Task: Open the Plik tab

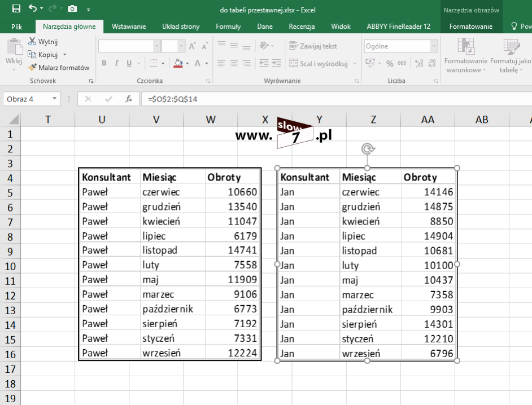Action: click(16, 27)
